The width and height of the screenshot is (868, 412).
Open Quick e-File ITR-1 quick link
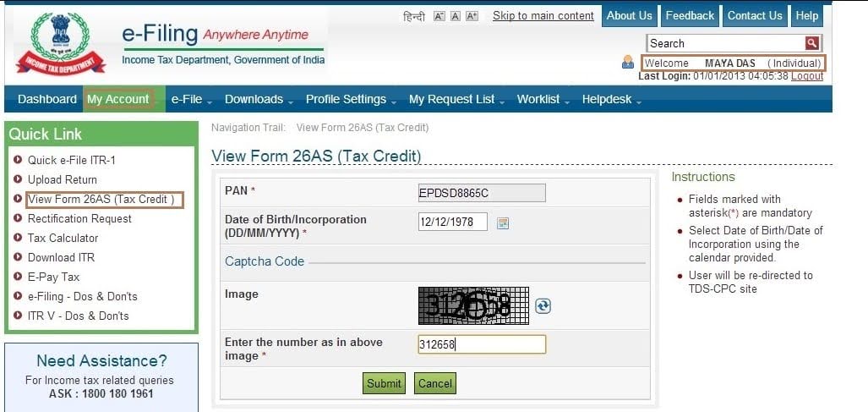point(71,160)
